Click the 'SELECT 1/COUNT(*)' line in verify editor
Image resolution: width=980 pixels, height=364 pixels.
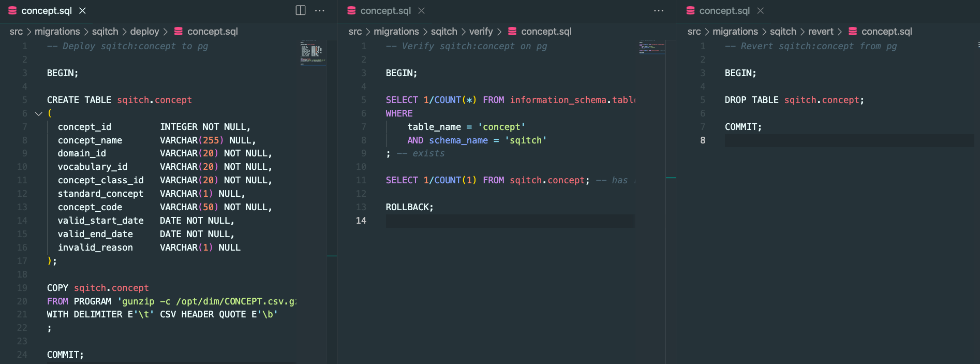[x=511, y=100]
